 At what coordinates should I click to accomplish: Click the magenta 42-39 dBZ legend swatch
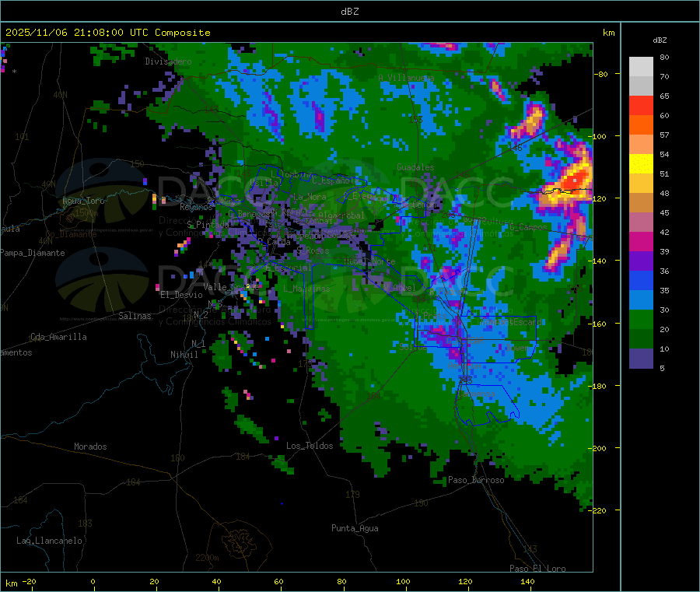click(641, 241)
